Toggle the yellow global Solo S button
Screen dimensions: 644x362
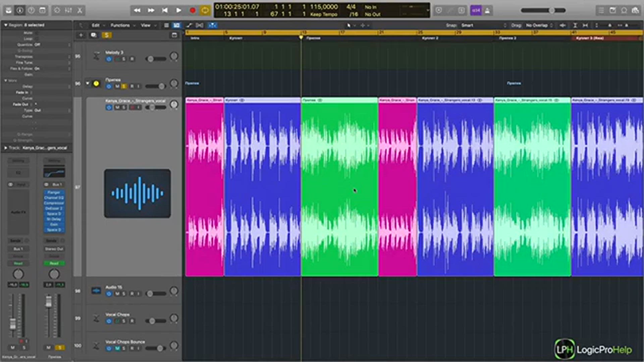[x=107, y=35]
